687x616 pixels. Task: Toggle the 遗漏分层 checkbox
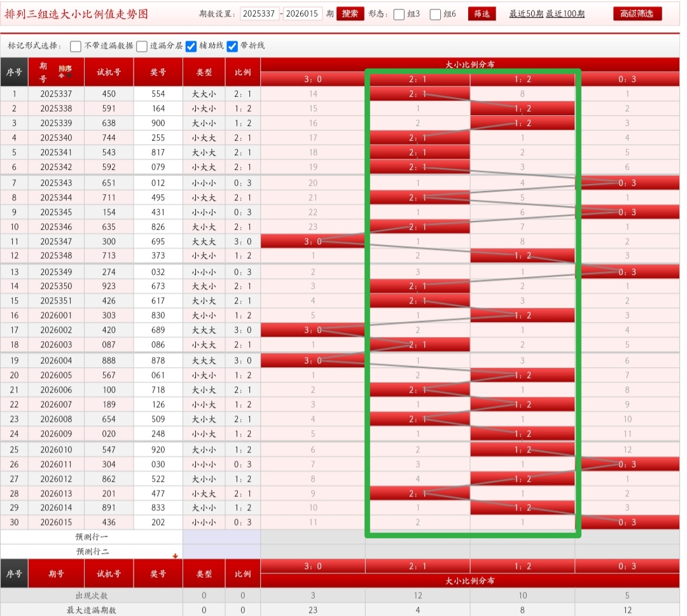[x=142, y=46]
